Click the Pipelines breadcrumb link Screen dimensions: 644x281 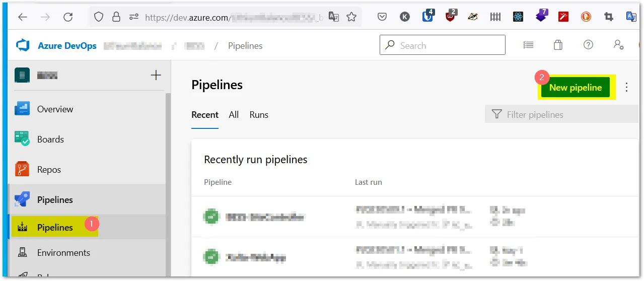tap(245, 46)
